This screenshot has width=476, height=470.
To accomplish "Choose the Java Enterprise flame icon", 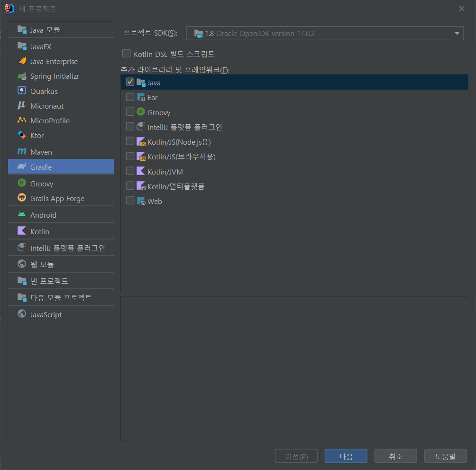I will pos(22,61).
